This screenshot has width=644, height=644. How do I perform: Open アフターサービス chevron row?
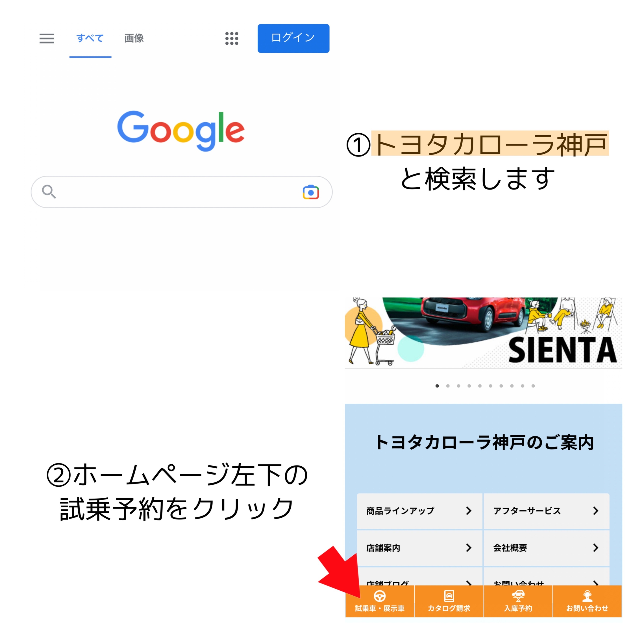click(x=547, y=511)
